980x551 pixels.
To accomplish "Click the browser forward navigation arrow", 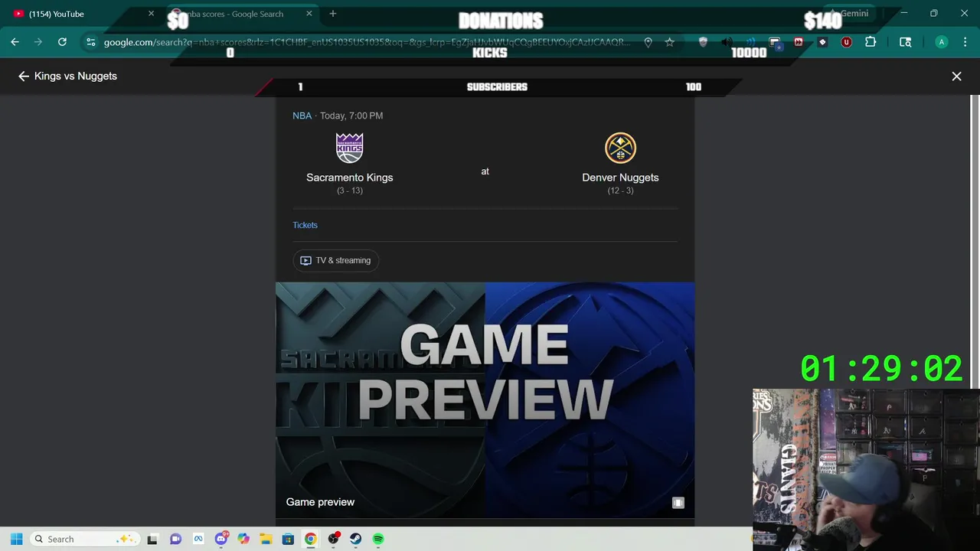I will tap(38, 42).
